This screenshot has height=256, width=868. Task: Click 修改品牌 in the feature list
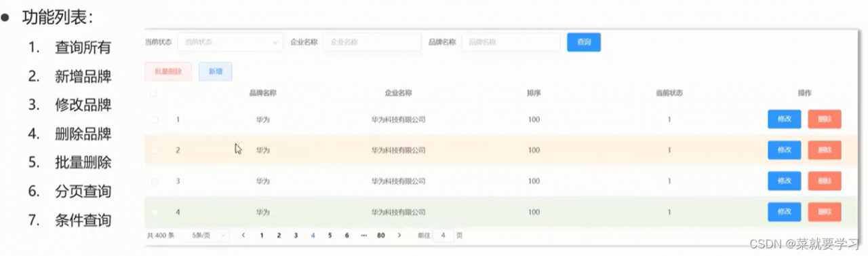coord(83,105)
